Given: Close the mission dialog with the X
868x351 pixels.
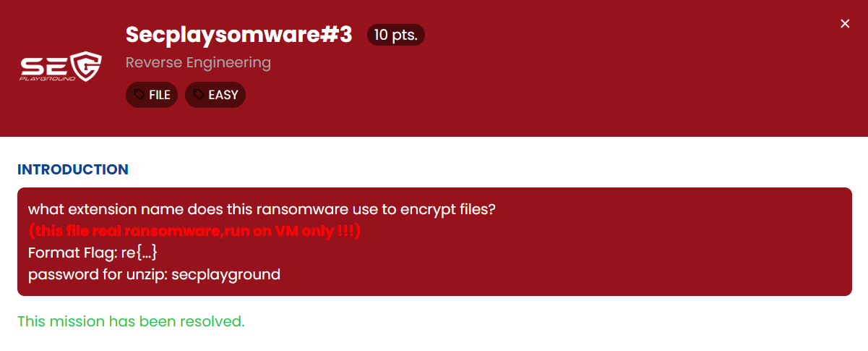Looking at the screenshot, I should coord(845,24).
